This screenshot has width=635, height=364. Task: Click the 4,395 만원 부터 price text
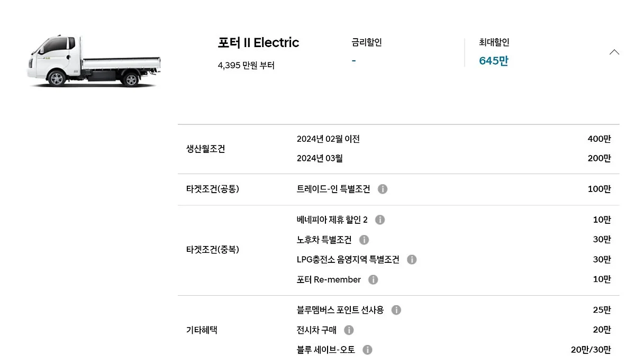tap(246, 66)
